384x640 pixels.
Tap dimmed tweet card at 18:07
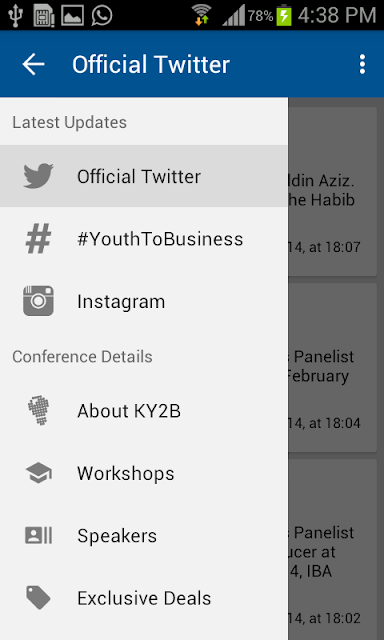click(332, 191)
